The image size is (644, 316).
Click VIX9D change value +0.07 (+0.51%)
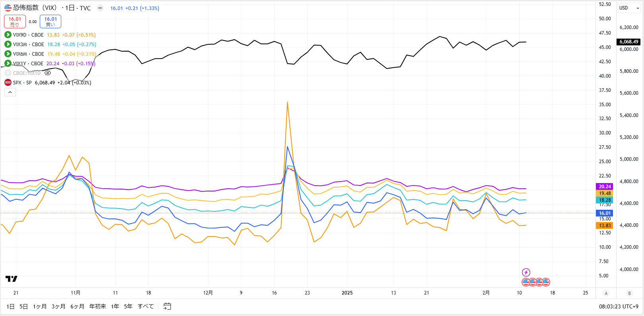[79, 35]
